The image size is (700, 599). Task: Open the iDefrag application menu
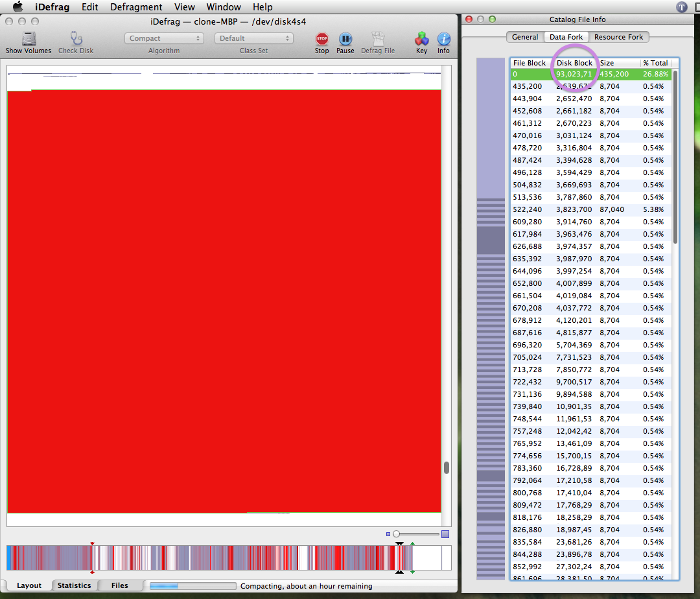tap(52, 6)
